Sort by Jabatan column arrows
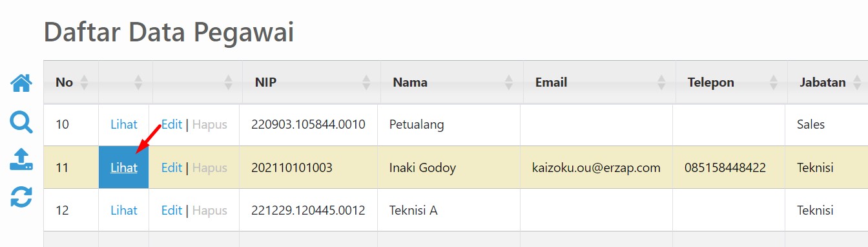 pos(857,82)
